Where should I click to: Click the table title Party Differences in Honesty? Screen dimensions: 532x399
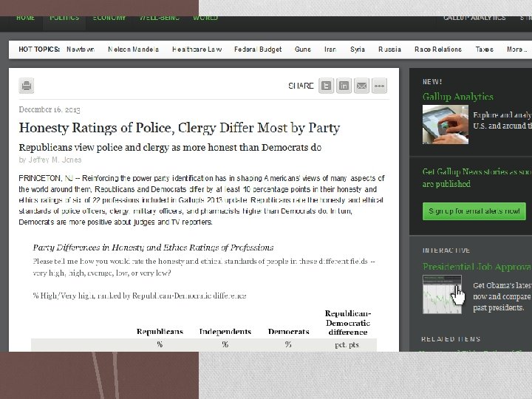click(x=153, y=248)
